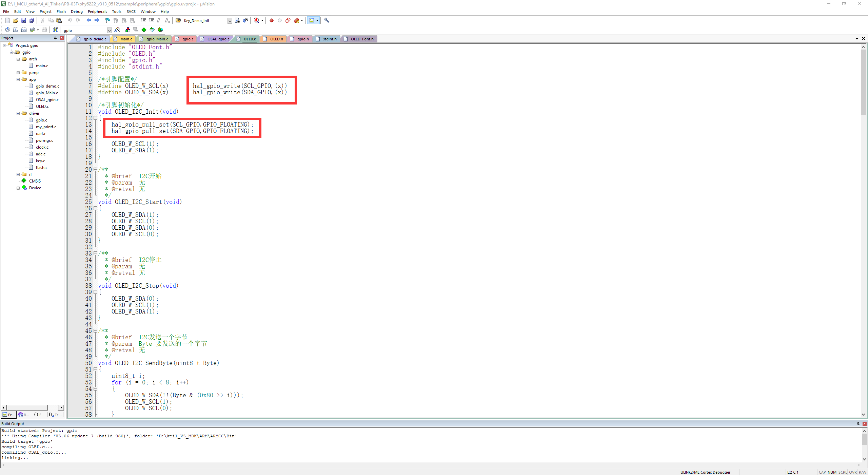
Task: Switch to the Functions tab in the Project panel
Action: [x=39, y=415]
